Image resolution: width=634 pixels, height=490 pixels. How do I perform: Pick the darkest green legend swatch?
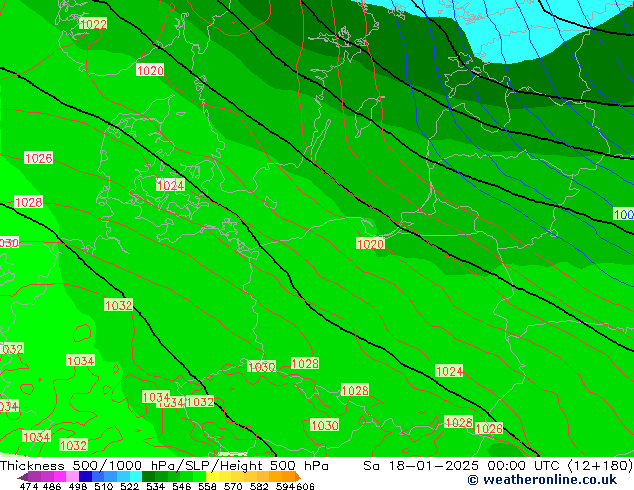click(148, 476)
